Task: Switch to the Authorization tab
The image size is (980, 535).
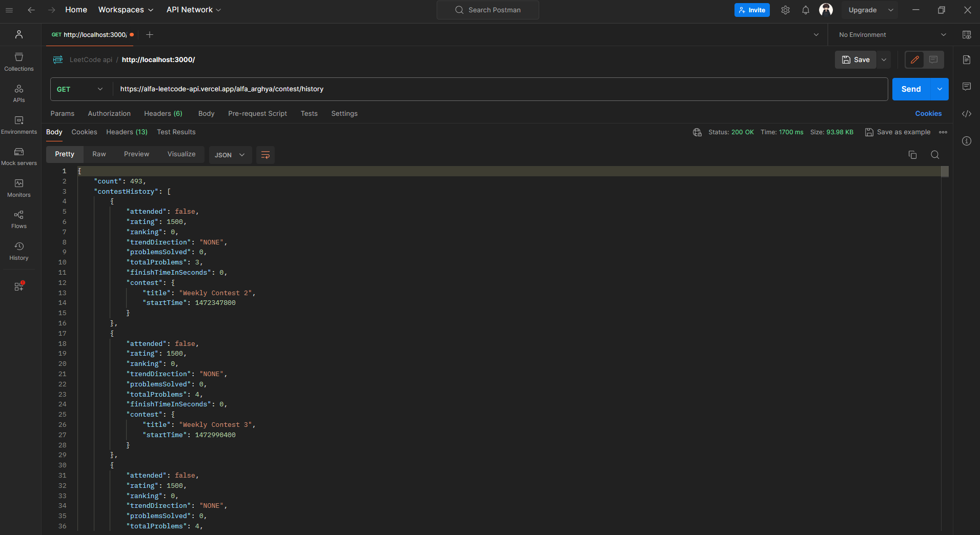Action: tap(109, 114)
